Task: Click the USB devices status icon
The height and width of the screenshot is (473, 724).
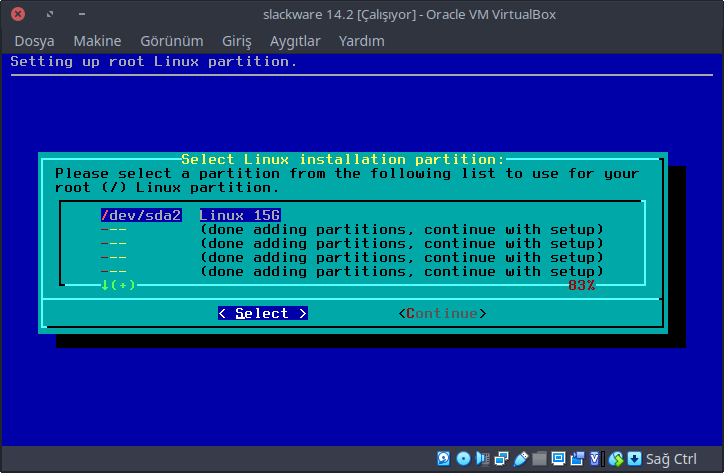Action: [x=521, y=459]
